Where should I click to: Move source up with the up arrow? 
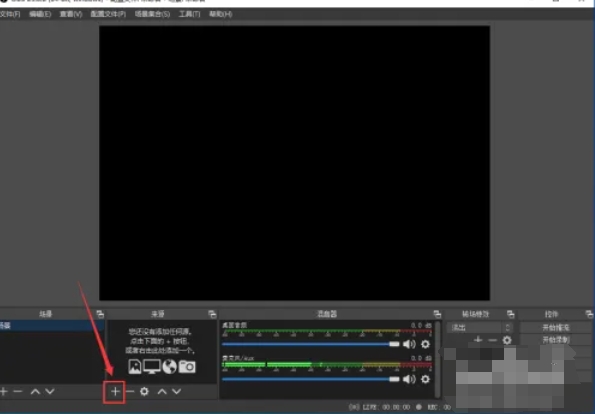162,391
